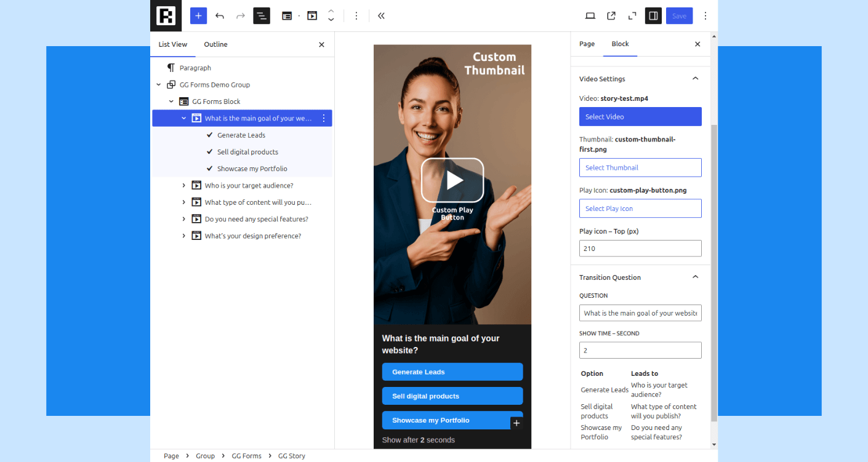Click Sell digital products button in preview
Viewport: 868px width, 462px height.
452,396
